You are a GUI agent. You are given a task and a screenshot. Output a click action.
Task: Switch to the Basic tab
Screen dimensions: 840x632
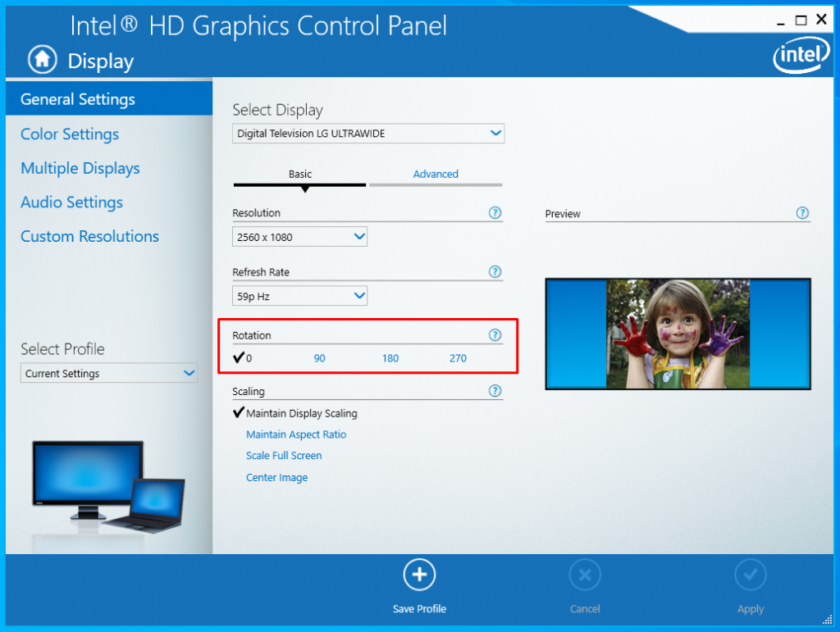pos(300,175)
